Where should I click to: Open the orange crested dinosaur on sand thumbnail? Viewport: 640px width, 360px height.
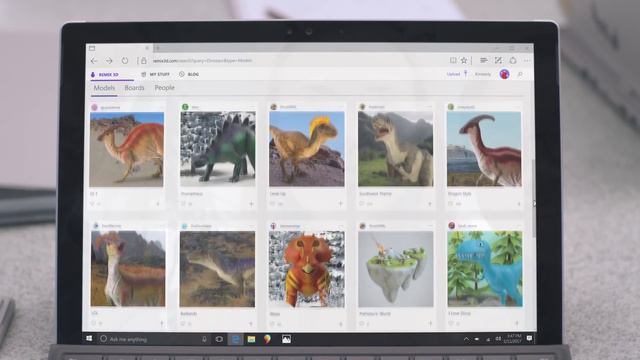click(x=127, y=149)
